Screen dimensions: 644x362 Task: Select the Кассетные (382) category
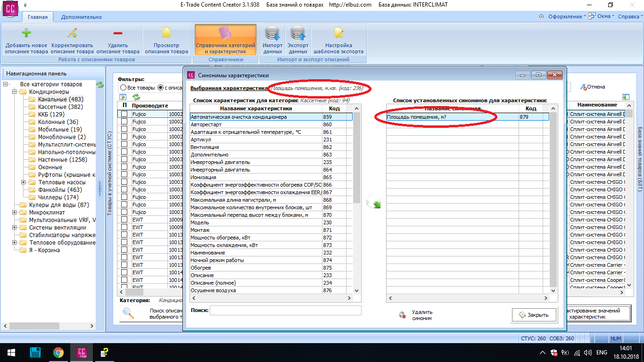coord(60,107)
